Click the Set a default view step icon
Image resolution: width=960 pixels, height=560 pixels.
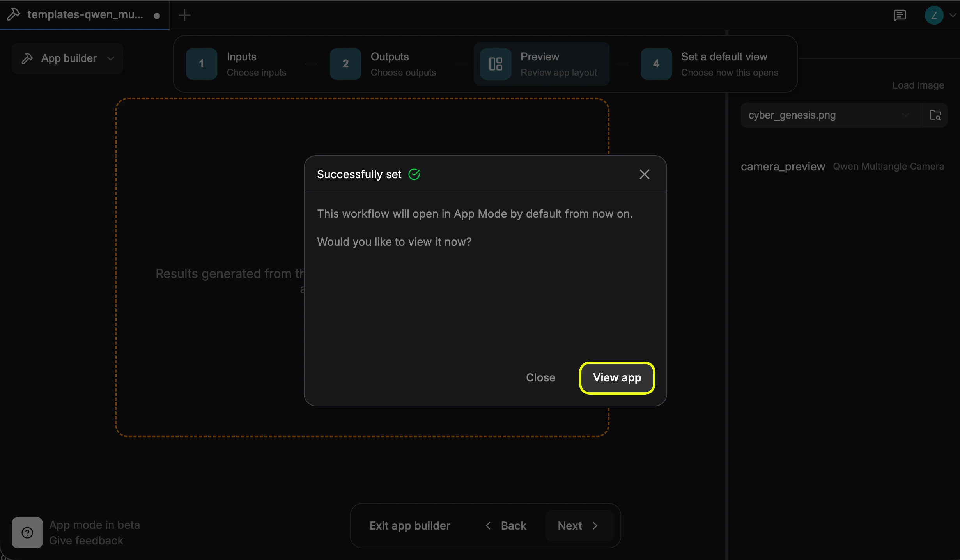[x=656, y=64]
